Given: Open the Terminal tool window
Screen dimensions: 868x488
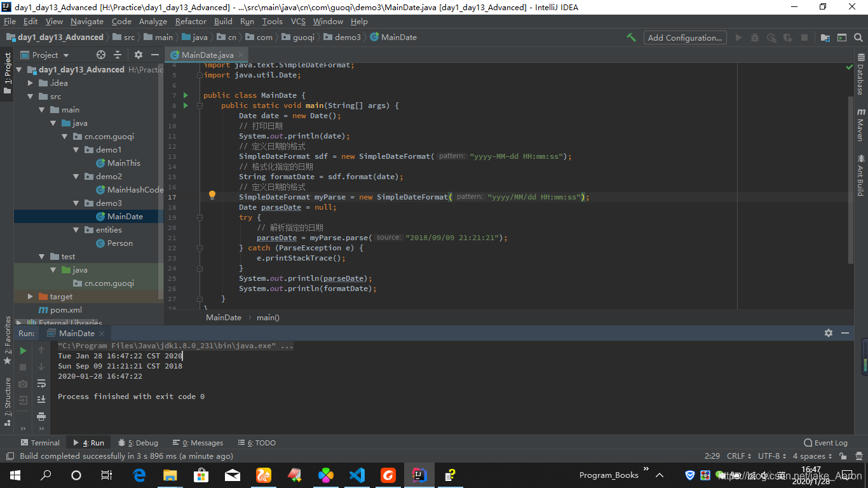Looking at the screenshot, I should click(40, 443).
